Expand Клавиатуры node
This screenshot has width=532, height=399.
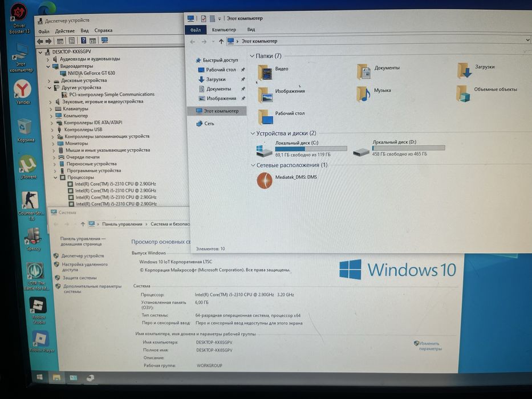[51, 109]
